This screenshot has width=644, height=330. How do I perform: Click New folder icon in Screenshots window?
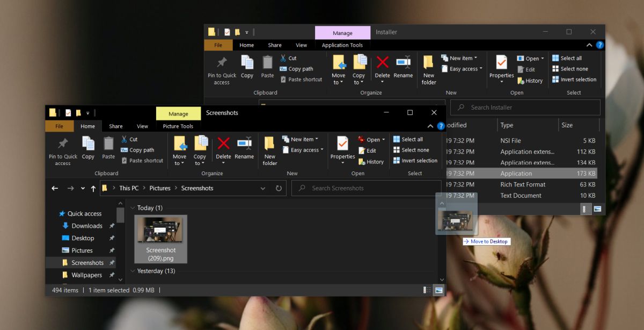[270, 152]
